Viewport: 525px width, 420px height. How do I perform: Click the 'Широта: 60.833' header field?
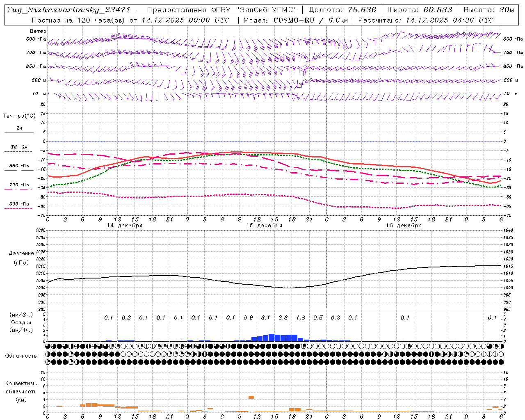click(x=420, y=10)
